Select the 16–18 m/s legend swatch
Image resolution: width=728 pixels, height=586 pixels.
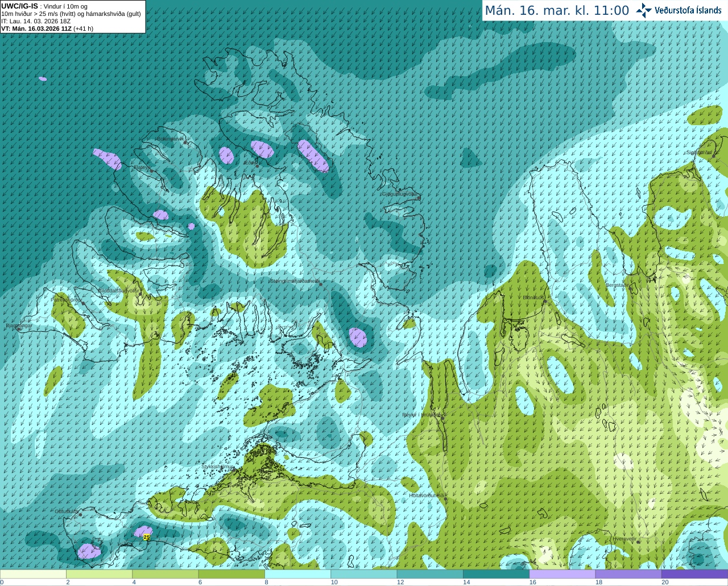[562, 573]
